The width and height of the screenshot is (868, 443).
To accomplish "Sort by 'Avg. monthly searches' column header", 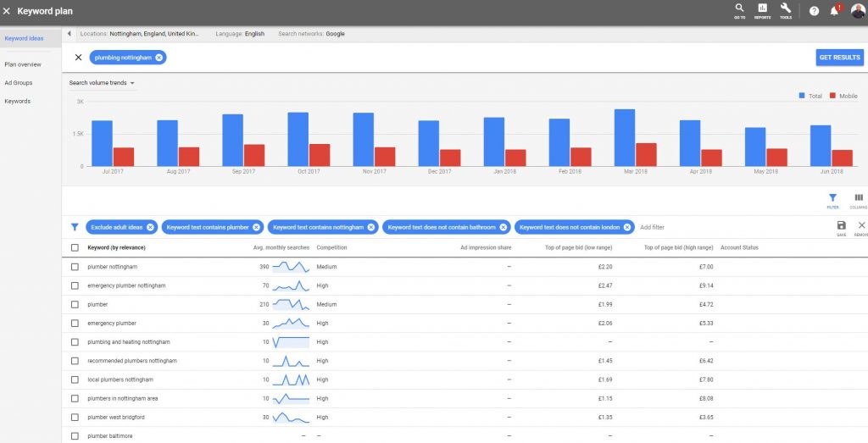I will (x=280, y=247).
